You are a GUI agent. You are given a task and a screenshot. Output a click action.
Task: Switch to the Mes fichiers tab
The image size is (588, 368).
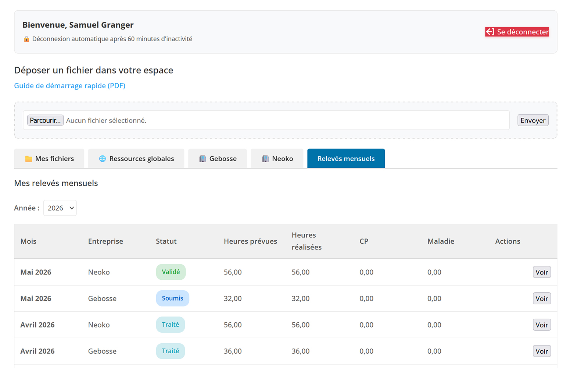49,159
